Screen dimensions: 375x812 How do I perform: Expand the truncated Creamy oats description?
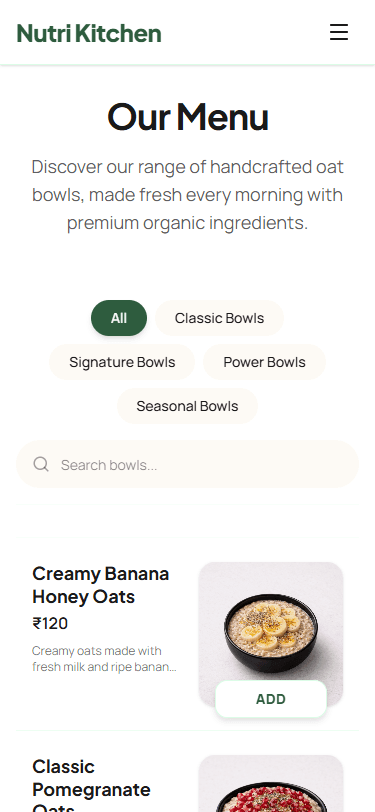[104, 659]
